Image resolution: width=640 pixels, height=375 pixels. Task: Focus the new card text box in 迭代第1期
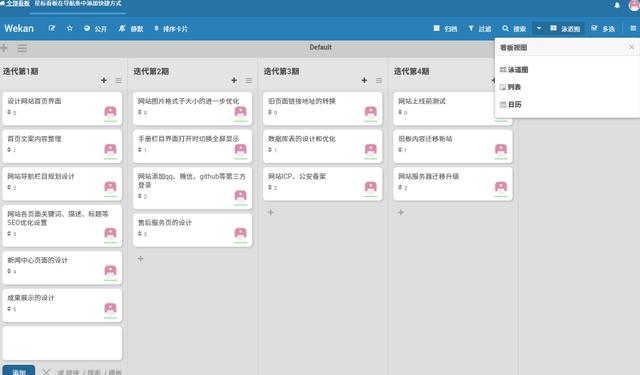[62, 343]
